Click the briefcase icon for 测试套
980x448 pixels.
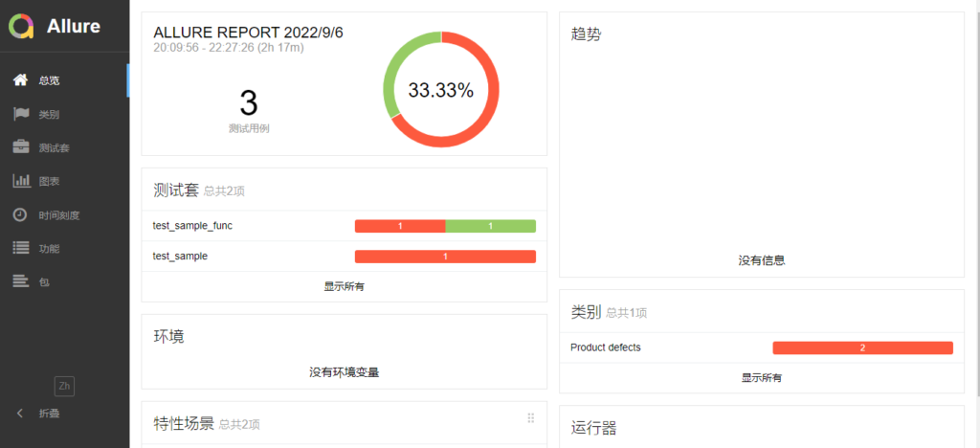20,147
